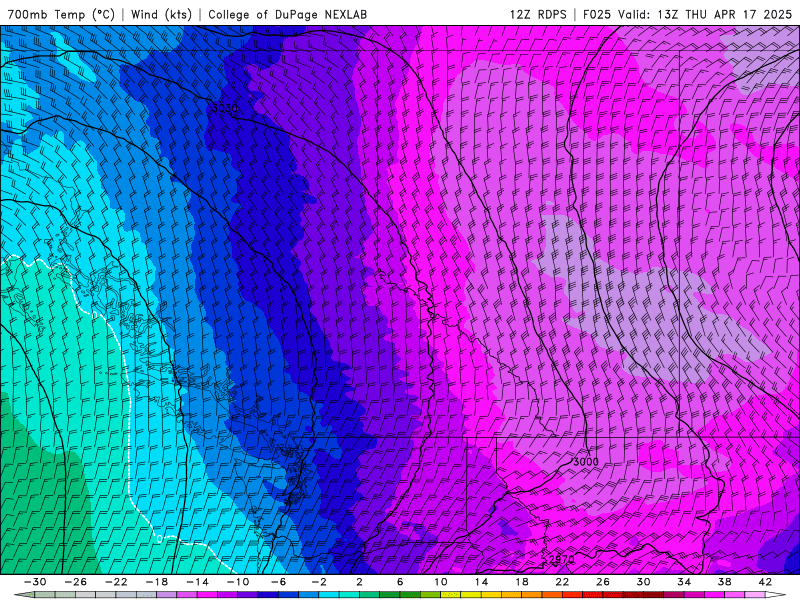Click the -18 color scale label

point(157,582)
